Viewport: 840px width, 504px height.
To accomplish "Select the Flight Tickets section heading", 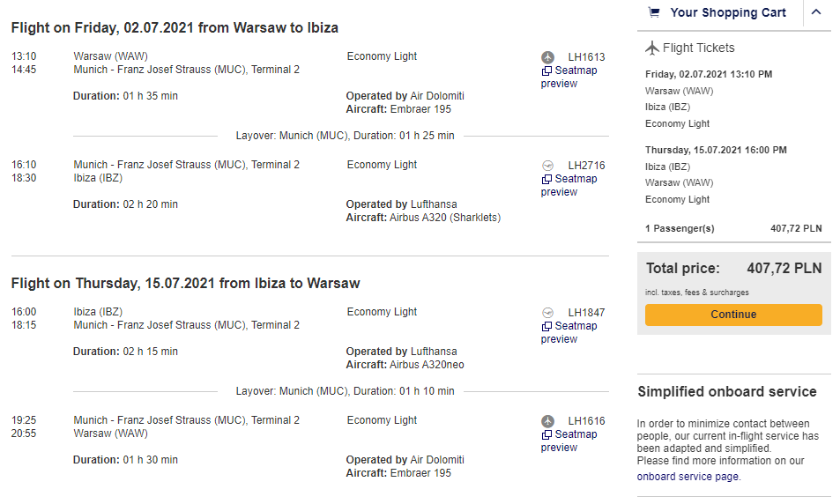I will pos(699,48).
